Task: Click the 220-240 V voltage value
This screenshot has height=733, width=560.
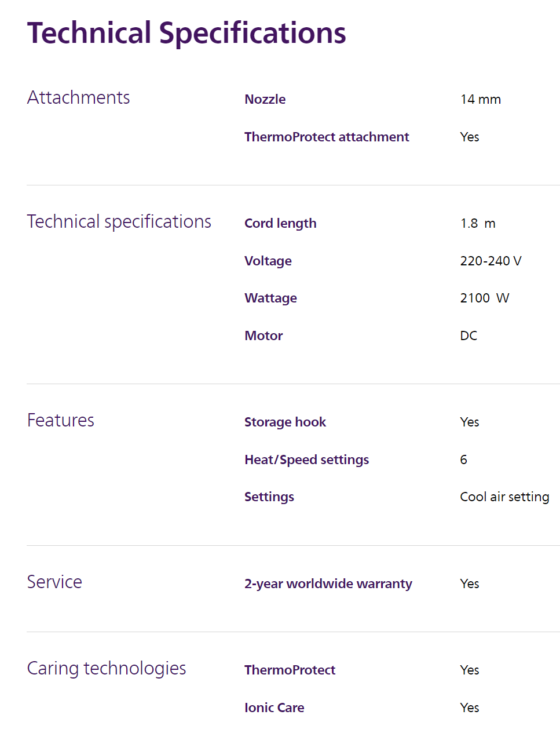Action: coord(491,261)
